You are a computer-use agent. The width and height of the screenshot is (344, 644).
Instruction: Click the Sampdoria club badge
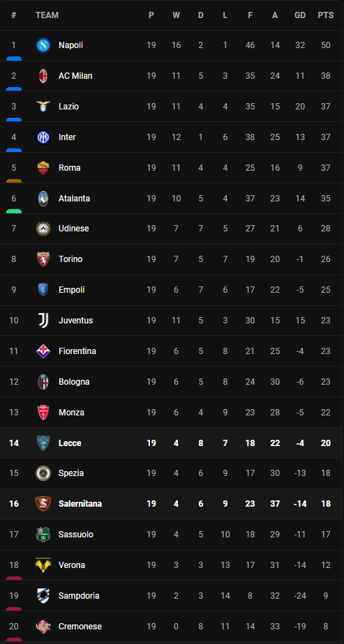43,595
